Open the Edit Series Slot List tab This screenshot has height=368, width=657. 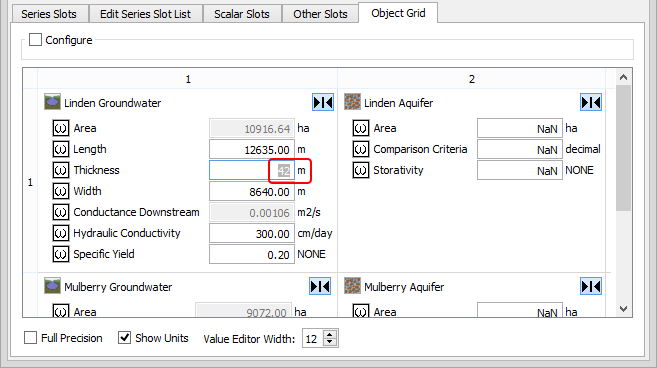click(x=145, y=14)
